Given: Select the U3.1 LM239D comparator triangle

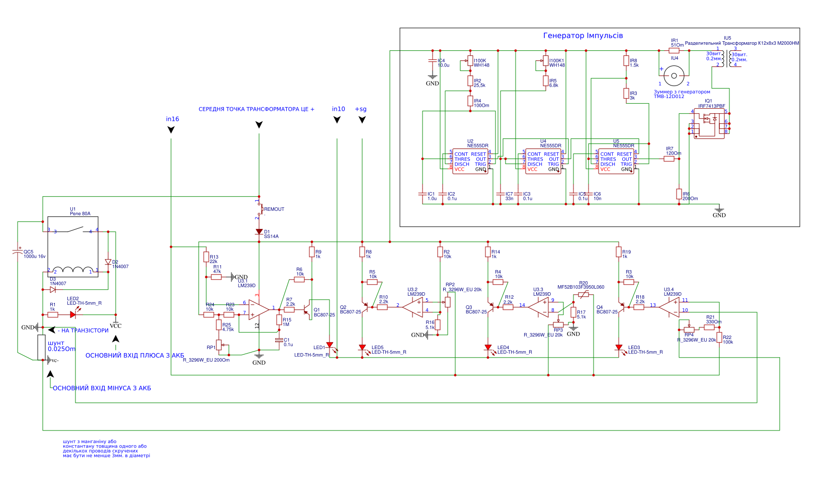Looking at the screenshot, I should [x=259, y=309].
